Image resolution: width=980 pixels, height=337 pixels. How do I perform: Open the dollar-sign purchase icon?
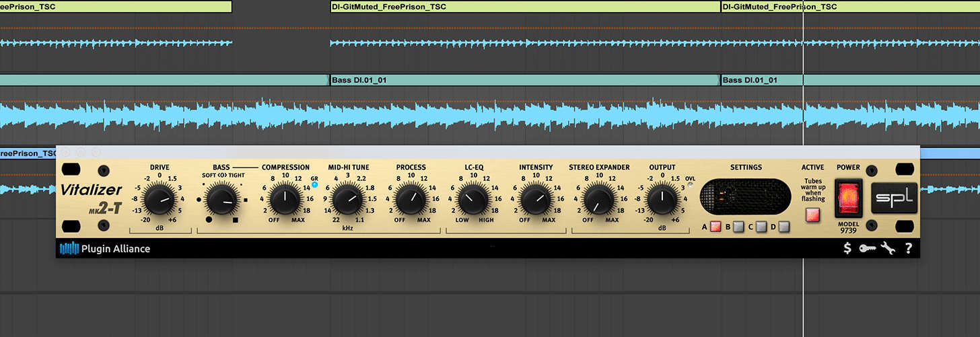coord(847,249)
